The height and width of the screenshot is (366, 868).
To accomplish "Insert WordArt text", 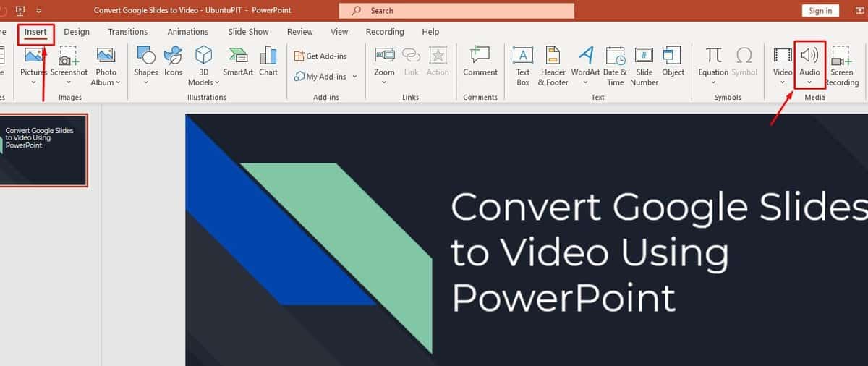I will [585, 65].
